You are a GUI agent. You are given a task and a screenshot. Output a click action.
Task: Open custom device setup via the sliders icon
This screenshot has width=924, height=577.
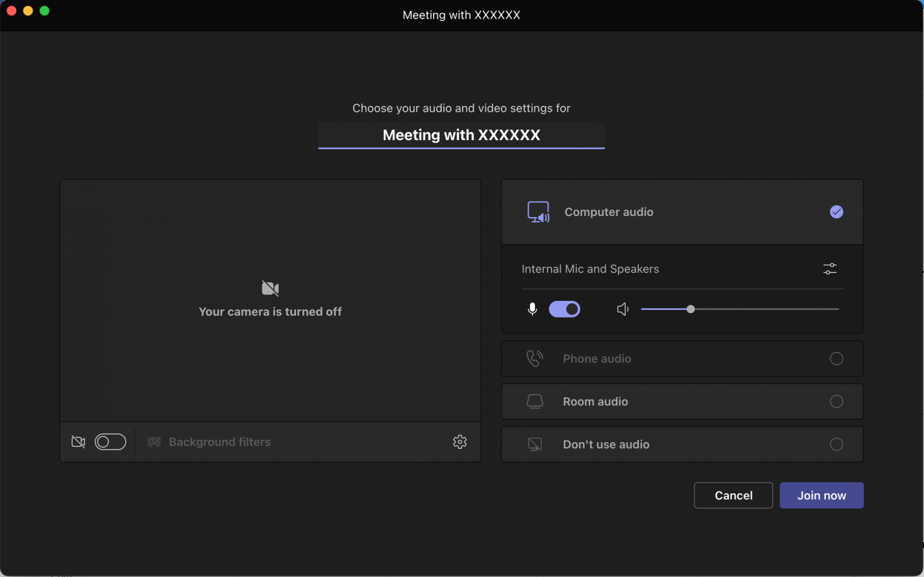(x=830, y=269)
